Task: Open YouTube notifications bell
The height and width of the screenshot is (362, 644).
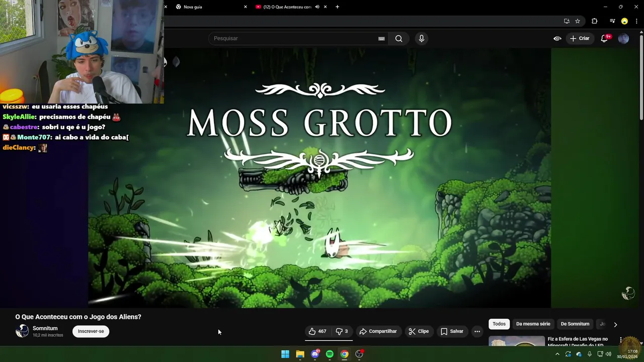Action: 604,38
